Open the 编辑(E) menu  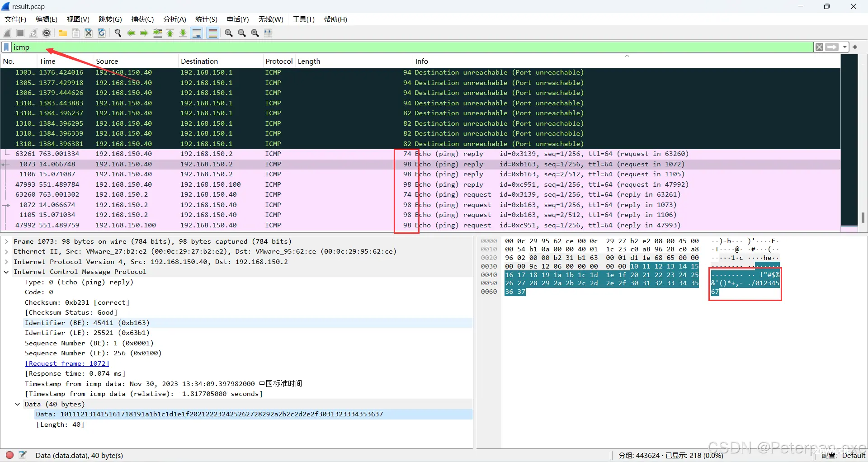click(47, 19)
